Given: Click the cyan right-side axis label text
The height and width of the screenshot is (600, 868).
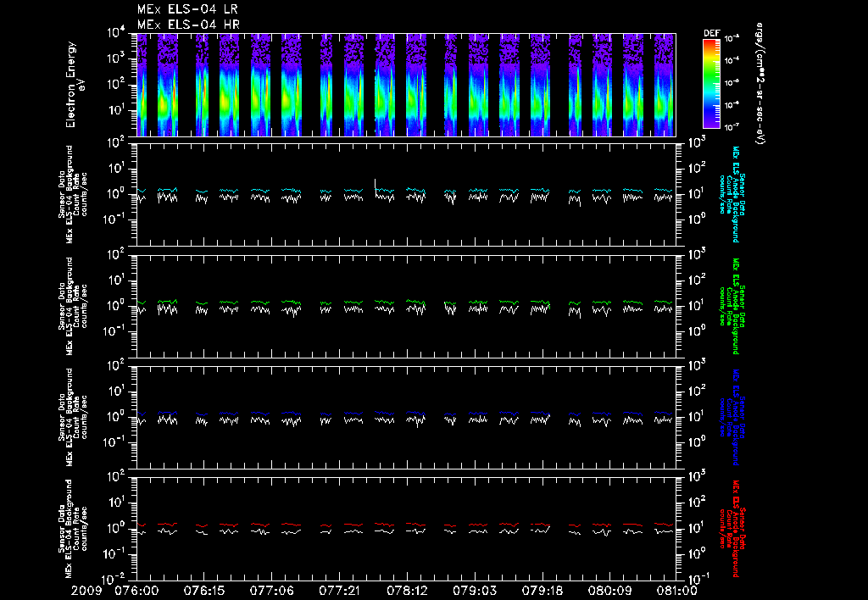Looking at the screenshot, I should click(x=732, y=194).
